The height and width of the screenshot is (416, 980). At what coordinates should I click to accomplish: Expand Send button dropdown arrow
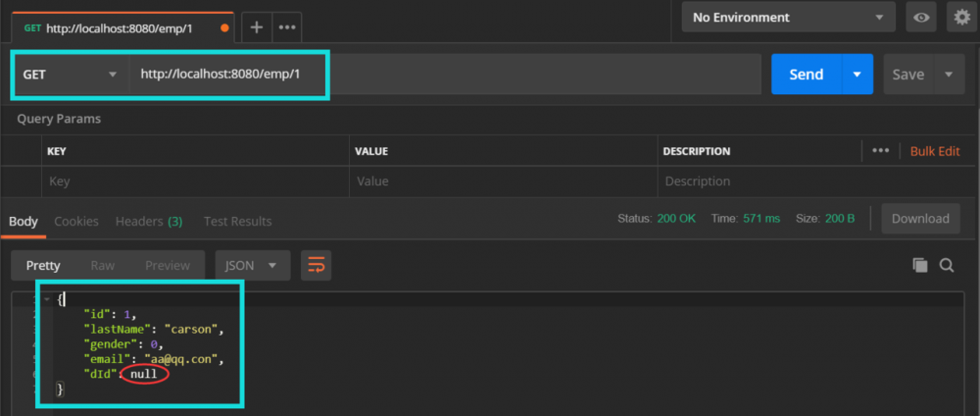click(857, 74)
